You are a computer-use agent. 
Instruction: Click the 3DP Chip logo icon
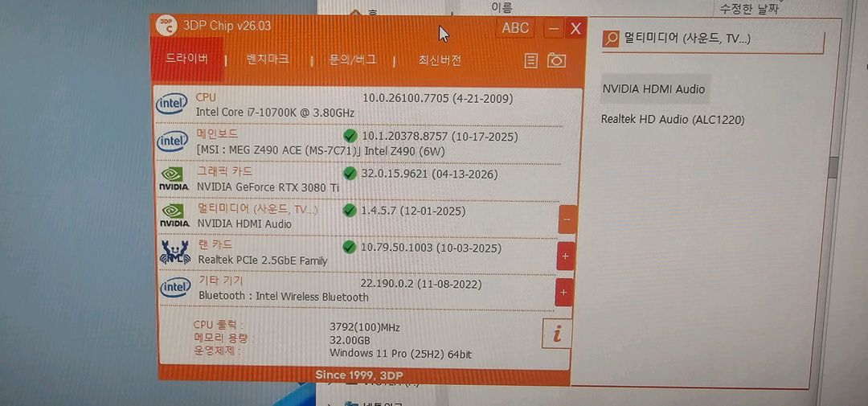point(166,26)
